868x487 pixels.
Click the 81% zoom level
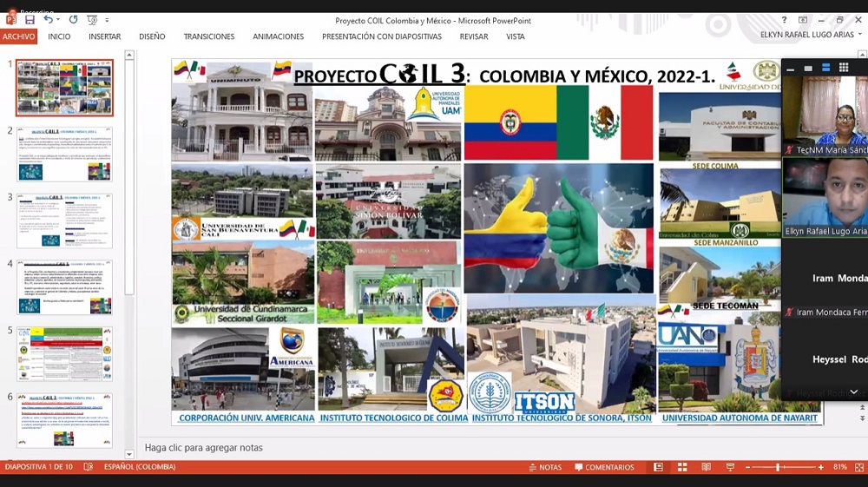point(839,467)
